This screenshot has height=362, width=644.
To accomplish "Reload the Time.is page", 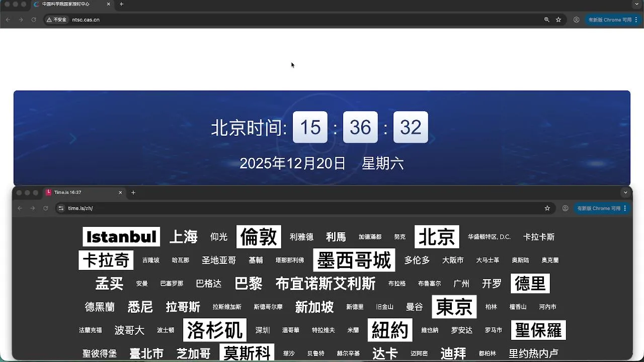I will point(46,208).
